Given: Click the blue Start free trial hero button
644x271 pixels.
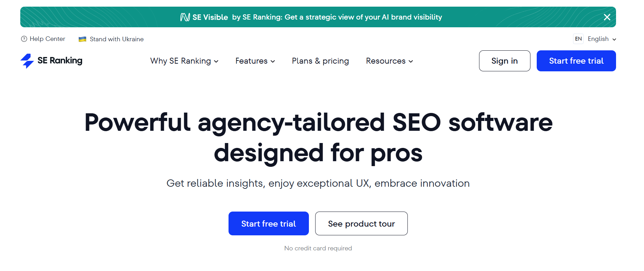Looking at the screenshot, I should (268, 223).
